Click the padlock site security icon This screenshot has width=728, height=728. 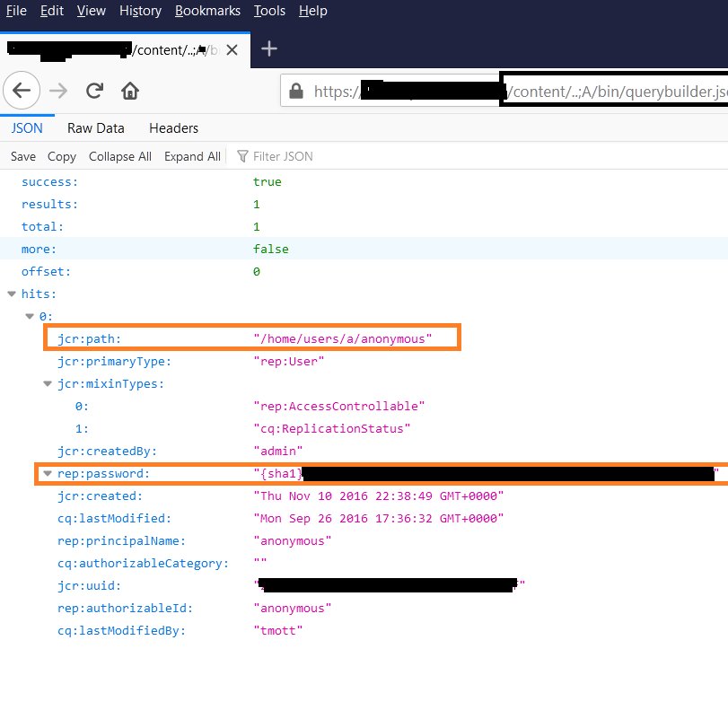coord(295,91)
